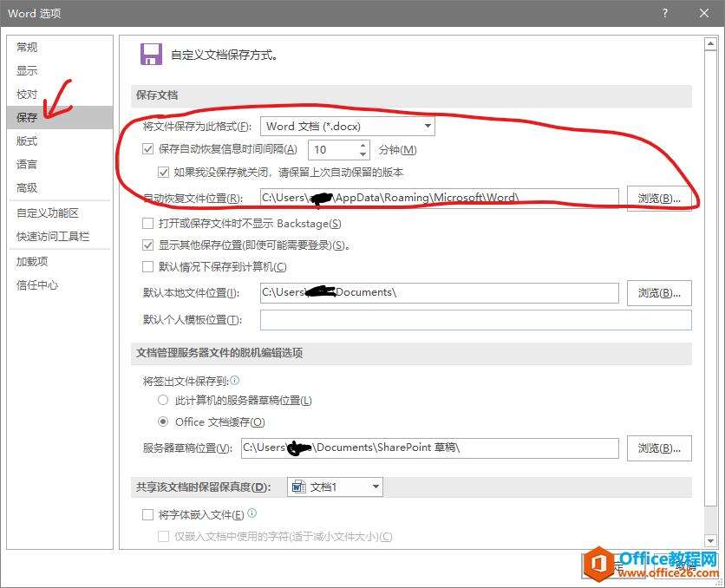Click the 服务器草稿位置 path field
Image resolution: width=725 pixels, height=588 pixels.
pos(430,448)
